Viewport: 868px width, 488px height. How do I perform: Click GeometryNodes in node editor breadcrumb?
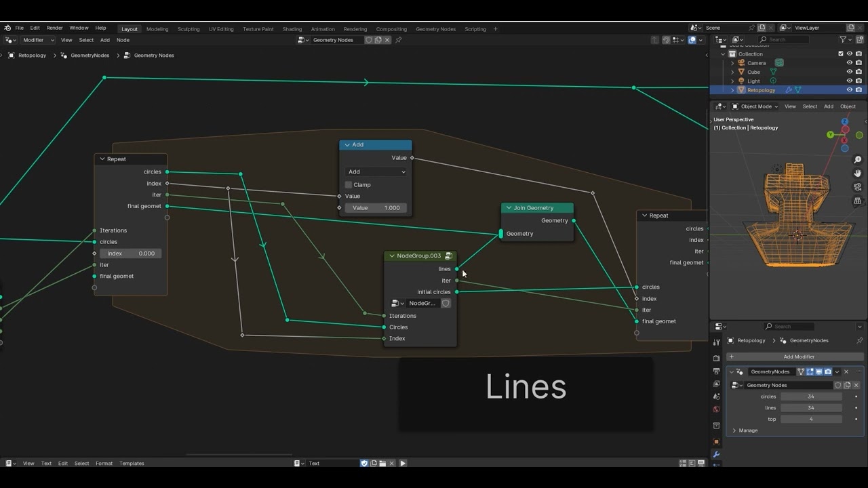pos(90,56)
